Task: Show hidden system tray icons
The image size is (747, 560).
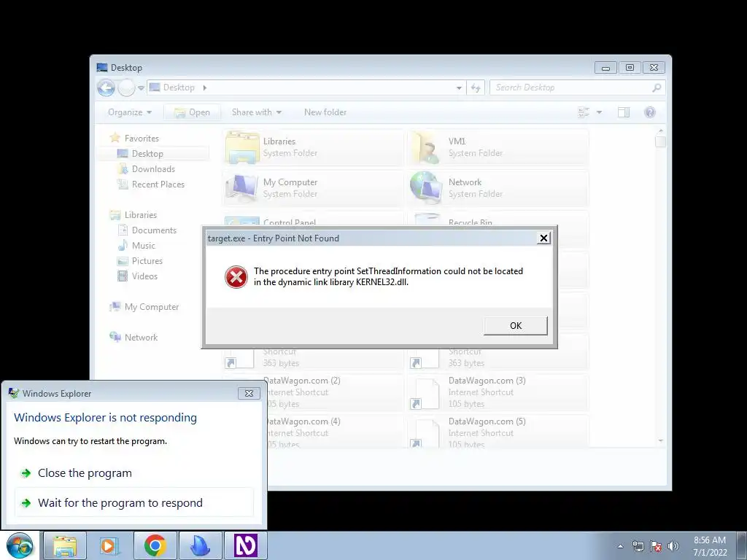Action: [620, 546]
